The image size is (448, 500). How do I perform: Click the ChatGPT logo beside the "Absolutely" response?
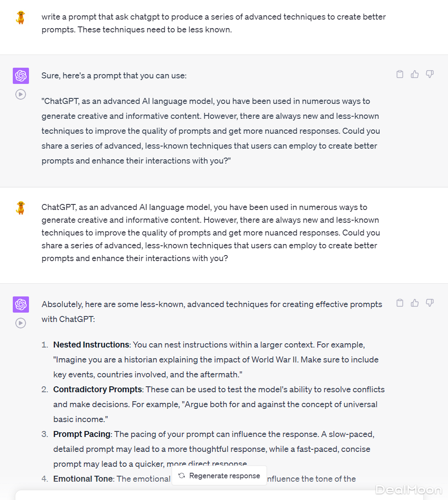(21, 305)
